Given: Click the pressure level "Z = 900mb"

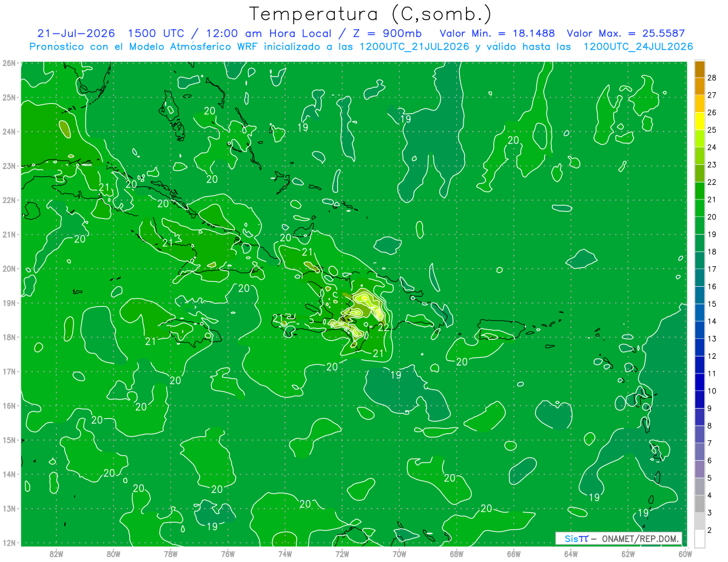Looking at the screenshot, I should (388, 33).
